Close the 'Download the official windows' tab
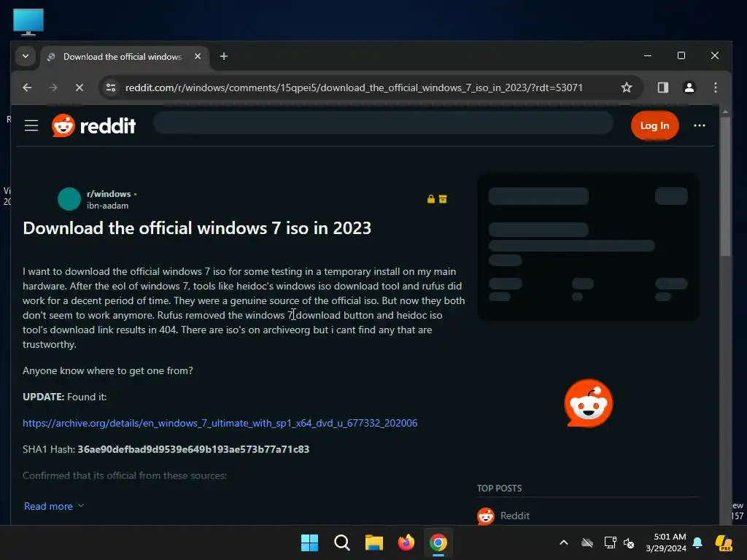Viewport: 747px width, 560px height. pyautogui.click(x=198, y=56)
